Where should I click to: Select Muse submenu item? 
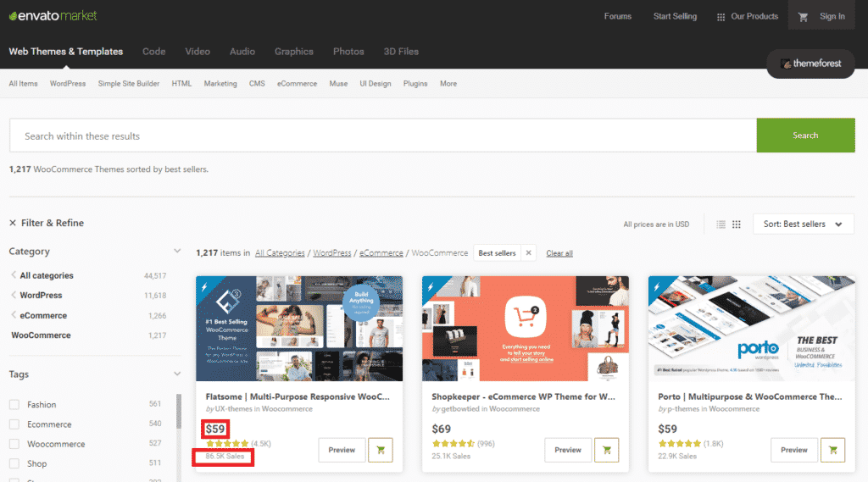point(338,84)
